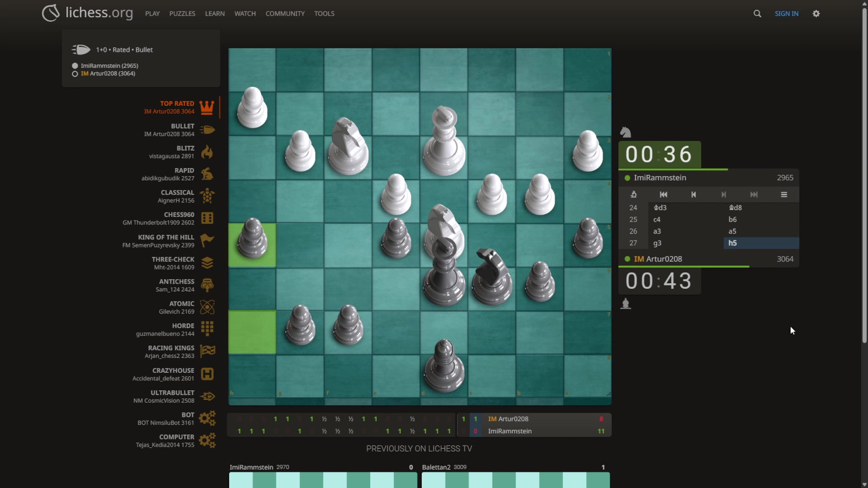Select the Horde grid icon

click(x=207, y=329)
